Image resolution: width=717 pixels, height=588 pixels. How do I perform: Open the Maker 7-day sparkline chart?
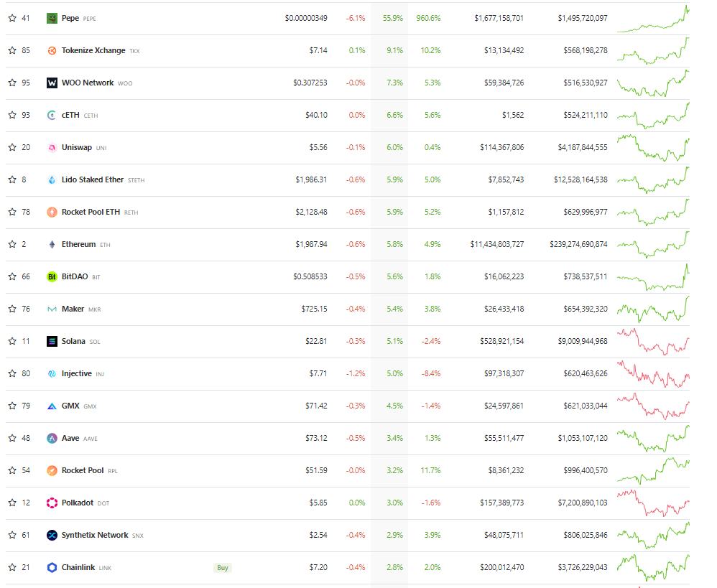(x=652, y=309)
